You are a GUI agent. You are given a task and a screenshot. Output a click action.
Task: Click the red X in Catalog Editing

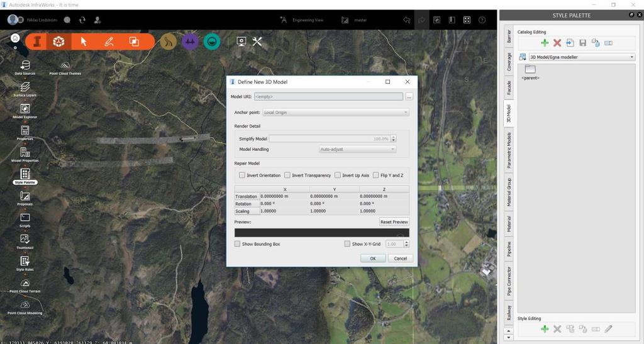pyautogui.click(x=557, y=43)
